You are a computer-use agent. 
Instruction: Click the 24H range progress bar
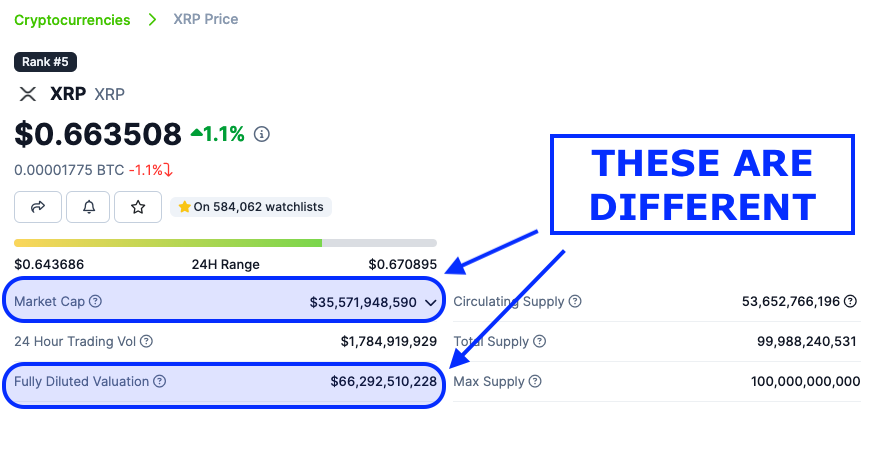tap(225, 243)
